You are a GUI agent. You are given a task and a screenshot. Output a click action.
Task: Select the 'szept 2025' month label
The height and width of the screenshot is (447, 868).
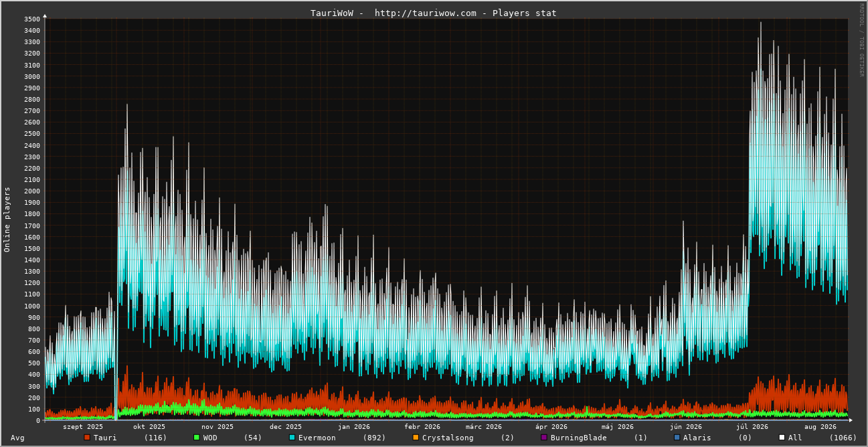point(83,426)
